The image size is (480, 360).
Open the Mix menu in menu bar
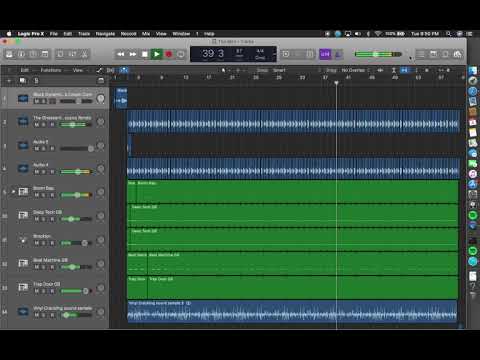146,34
